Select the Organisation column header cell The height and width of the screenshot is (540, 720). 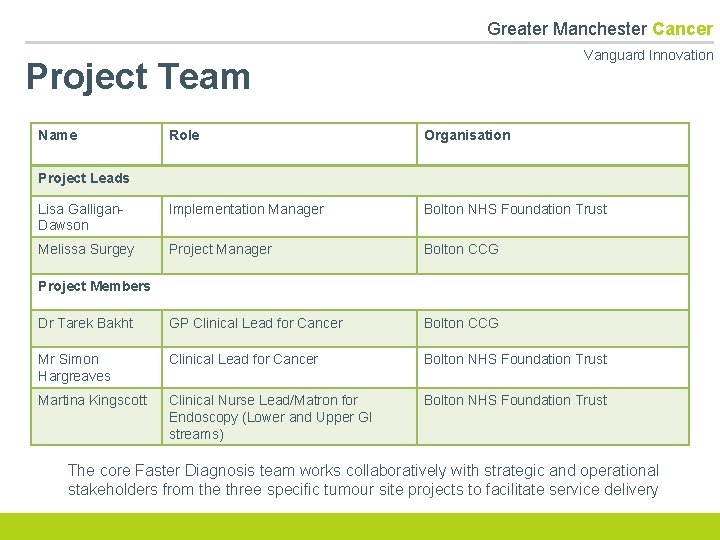click(553, 143)
